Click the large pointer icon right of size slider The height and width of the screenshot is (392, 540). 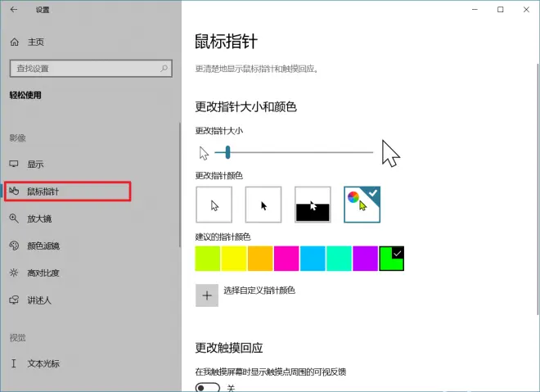coord(390,153)
